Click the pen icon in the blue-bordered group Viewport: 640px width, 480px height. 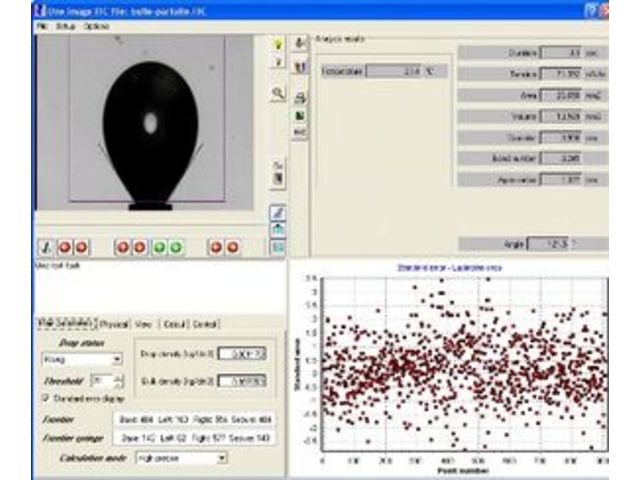pyautogui.click(x=278, y=213)
